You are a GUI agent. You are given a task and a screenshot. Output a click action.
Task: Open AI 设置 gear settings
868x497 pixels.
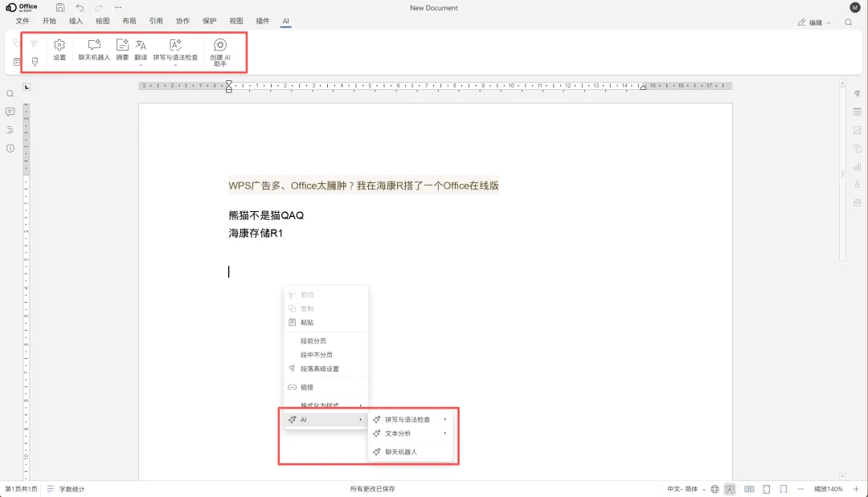(59, 50)
